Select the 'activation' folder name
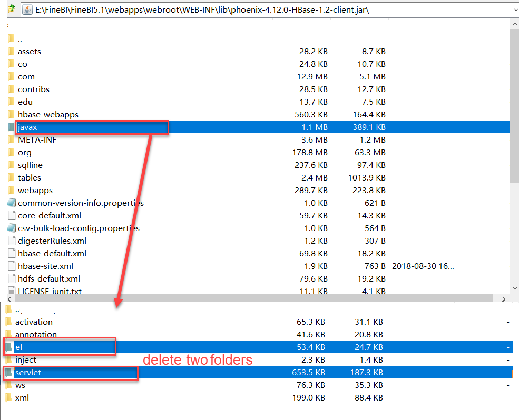The height and width of the screenshot is (420, 519). coord(34,322)
